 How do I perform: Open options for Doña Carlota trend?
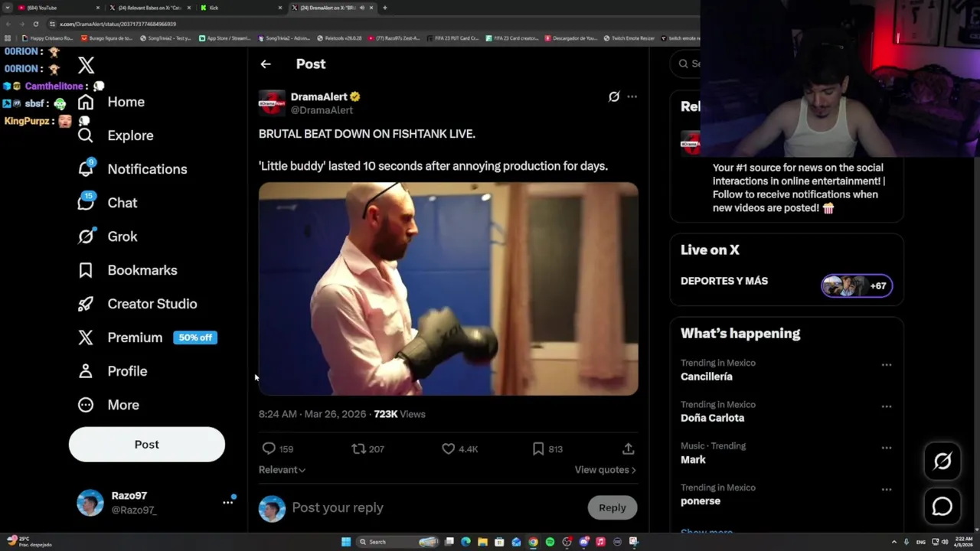(887, 406)
